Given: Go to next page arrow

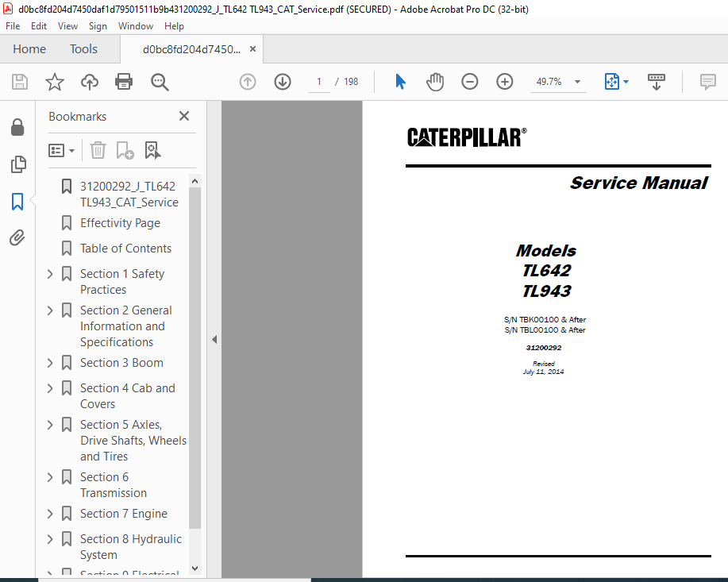Looking at the screenshot, I should pos(283,82).
